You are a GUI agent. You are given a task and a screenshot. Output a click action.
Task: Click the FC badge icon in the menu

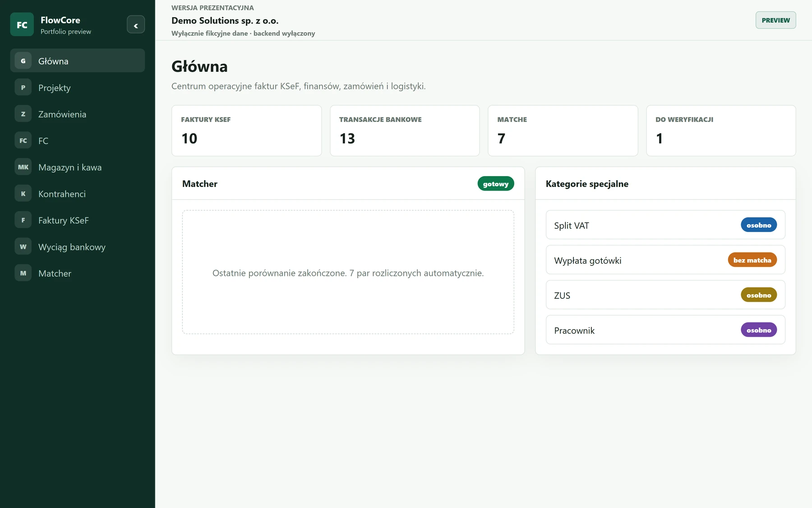tap(23, 140)
